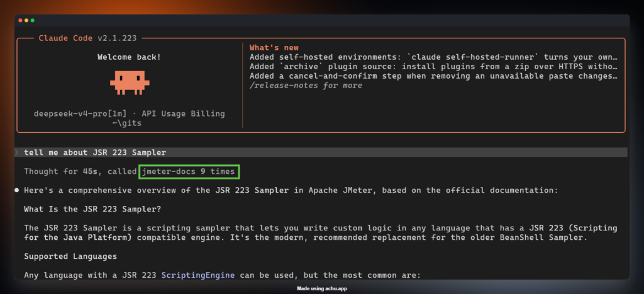Image resolution: width=644 pixels, height=294 pixels.
Task: Click the working directory ~\gits
Action: [127, 123]
